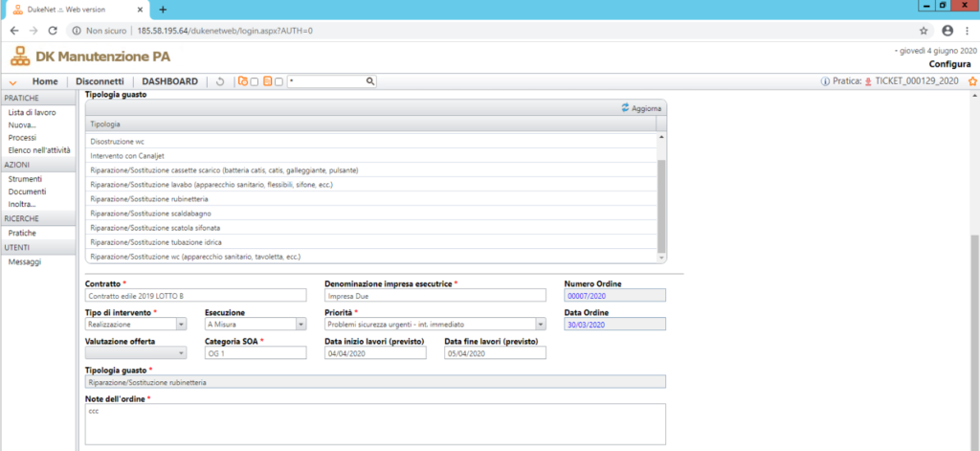Click the orange folder search icon
This screenshot has width=980, height=451.
pos(242,81)
